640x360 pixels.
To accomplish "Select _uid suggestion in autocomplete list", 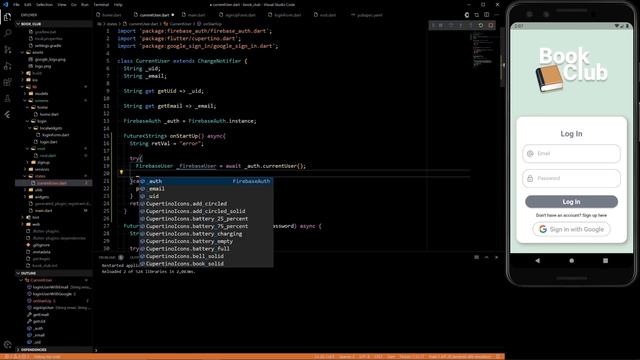I will pos(206,196).
